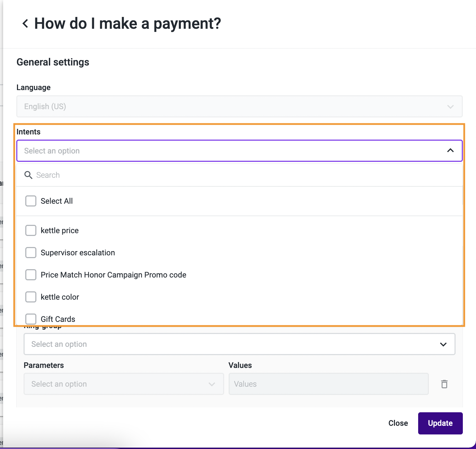Click the Language dropdown chevron
Screen dimensions: 476x449
(x=450, y=107)
